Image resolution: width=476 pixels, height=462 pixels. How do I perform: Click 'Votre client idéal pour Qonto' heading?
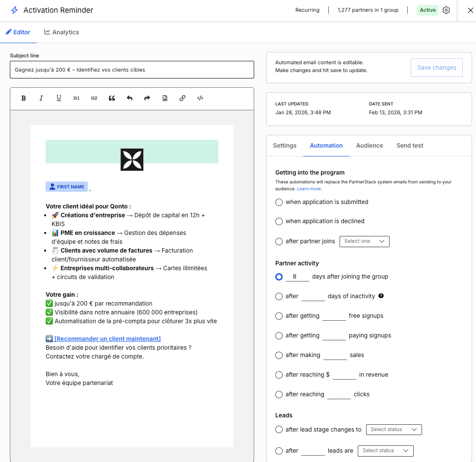coord(88,206)
